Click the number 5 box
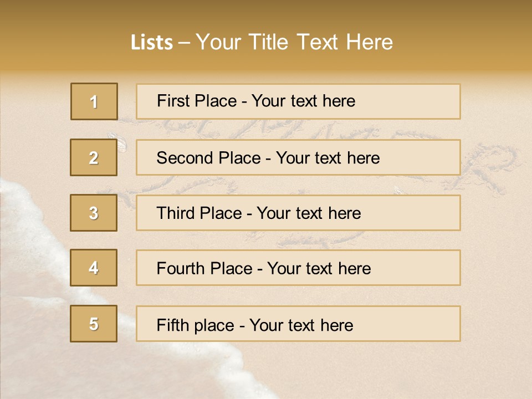The height and width of the screenshot is (399, 532). (x=94, y=324)
